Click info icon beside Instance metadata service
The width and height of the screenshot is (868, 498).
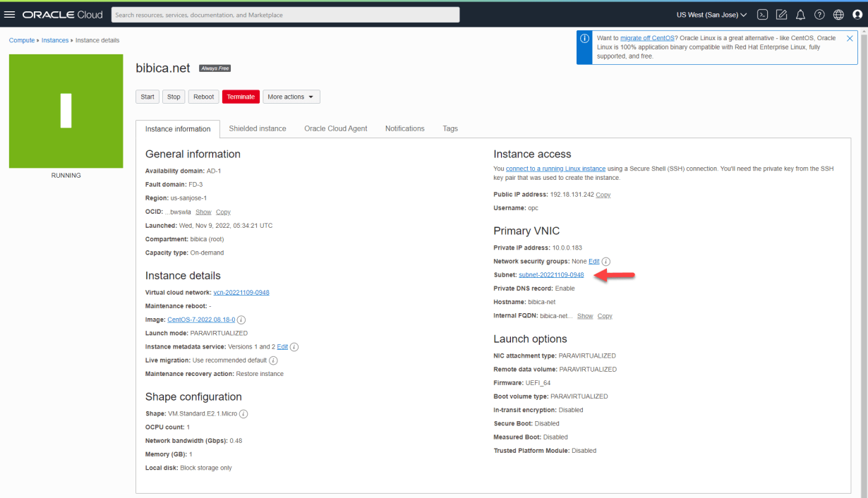pyautogui.click(x=294, y=347)
